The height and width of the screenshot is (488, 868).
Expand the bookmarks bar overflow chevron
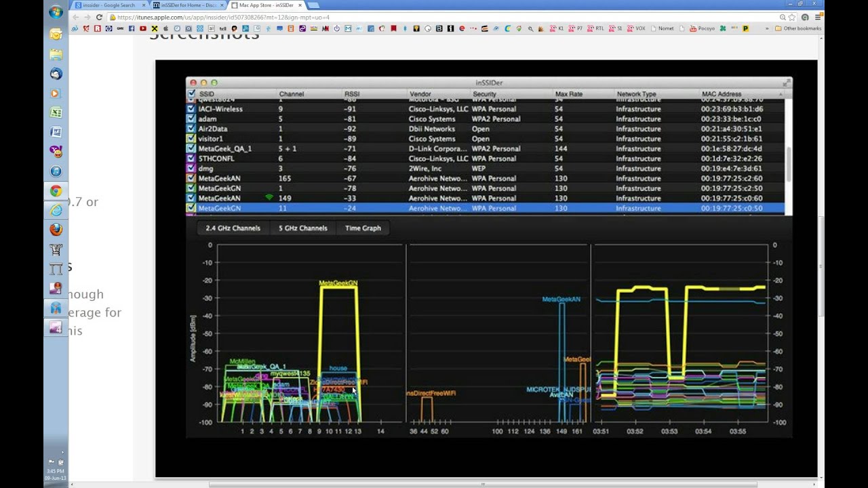point(767,28)
